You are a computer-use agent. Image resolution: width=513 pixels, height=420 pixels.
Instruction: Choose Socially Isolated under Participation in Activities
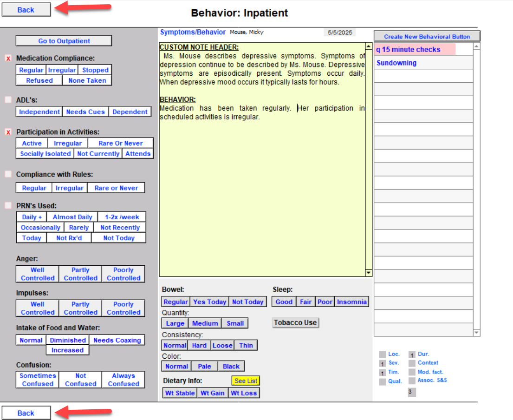coord(45,154)
